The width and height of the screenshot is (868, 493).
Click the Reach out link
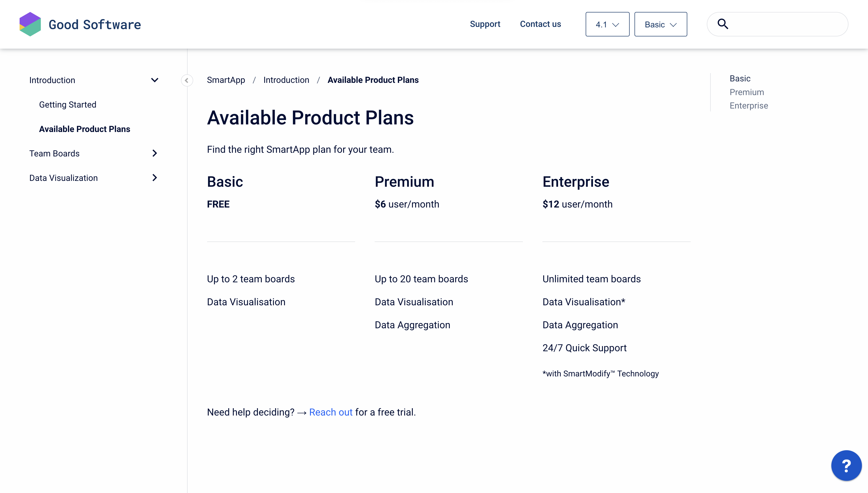click(x=330, y=412)
